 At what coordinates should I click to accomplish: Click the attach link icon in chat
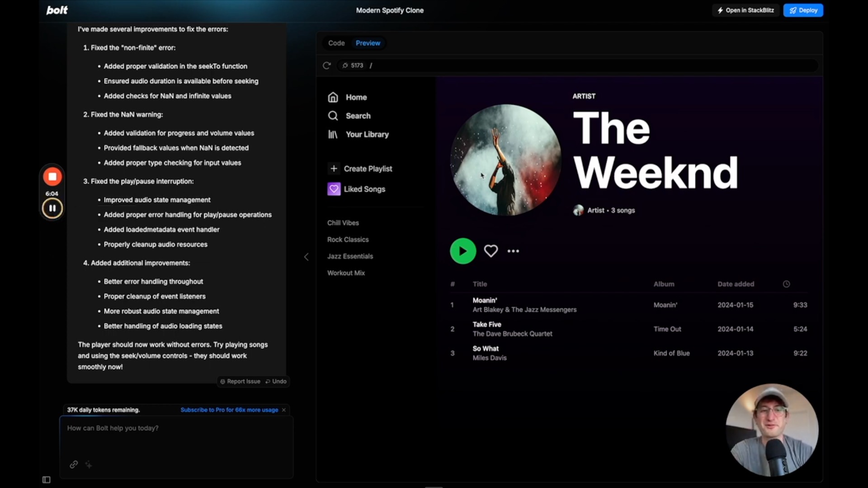click(x=74, y=465)
